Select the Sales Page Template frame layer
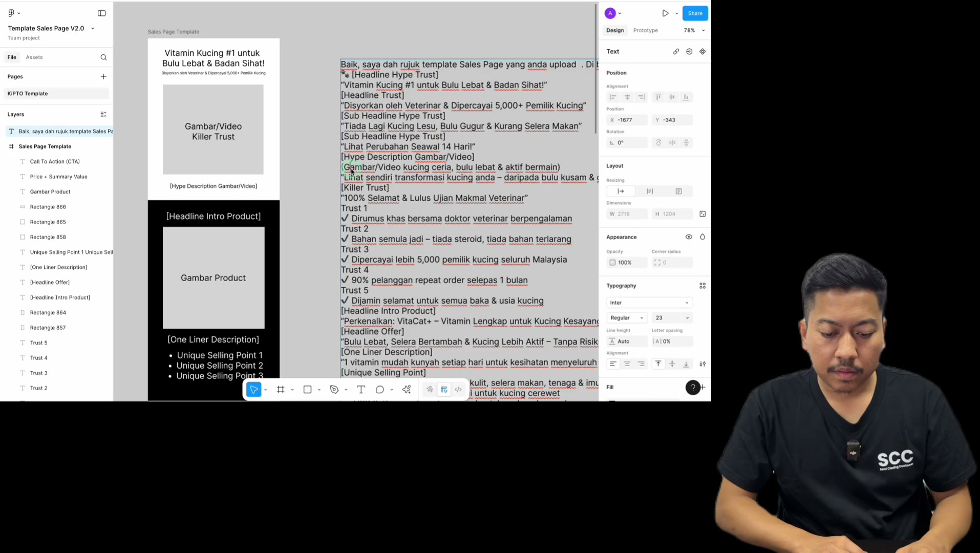 point(45,146)
